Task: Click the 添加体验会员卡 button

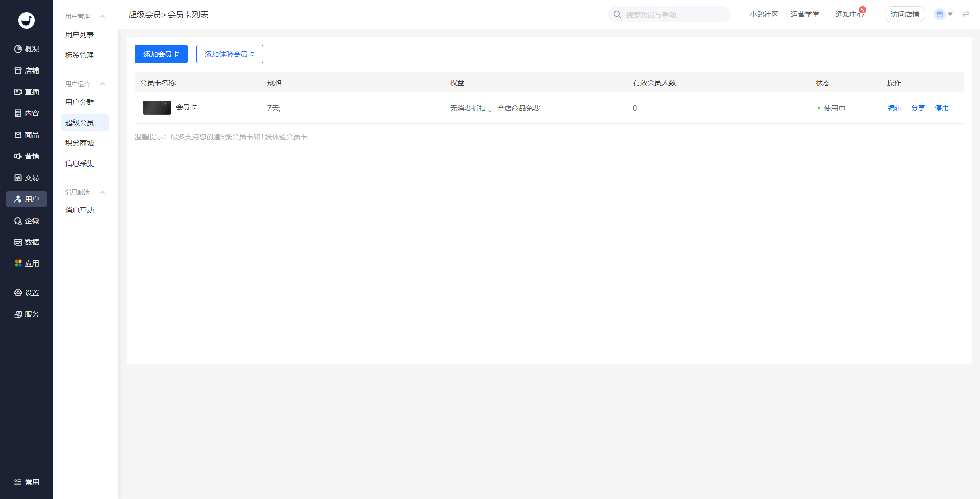Action: pyautogui.click(x=230, y=54)
